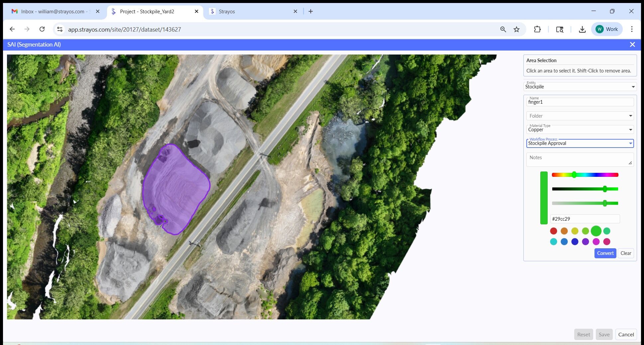Open the browser extensions puzzle icon
The width and height of the screenshot is (644, 345).
pos(537,29)
